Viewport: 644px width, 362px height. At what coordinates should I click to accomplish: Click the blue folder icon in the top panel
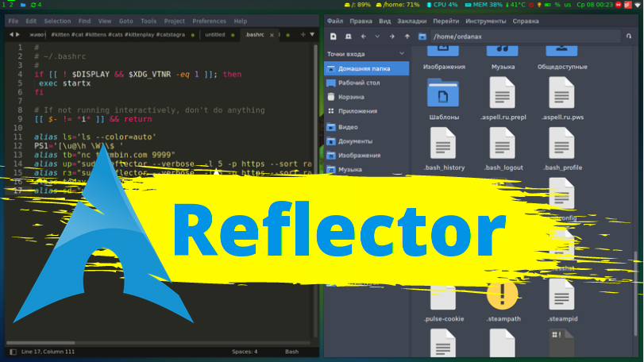coord(23,5)
